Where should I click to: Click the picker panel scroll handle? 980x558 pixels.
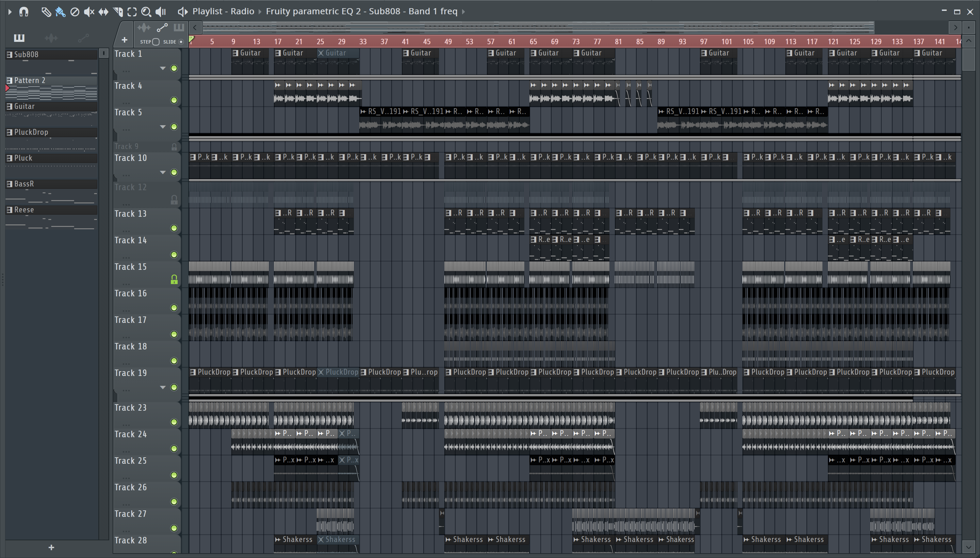click(103, 53)
